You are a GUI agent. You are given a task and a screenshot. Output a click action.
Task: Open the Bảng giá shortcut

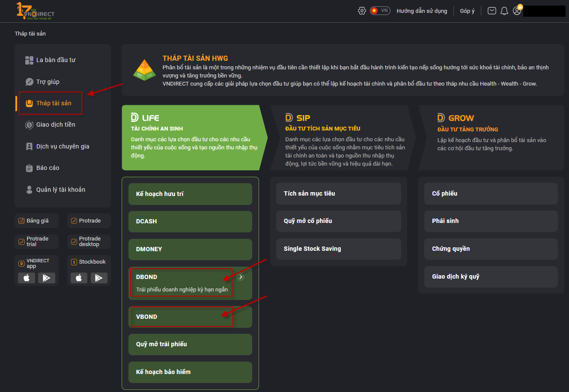[x=36, y=221]
